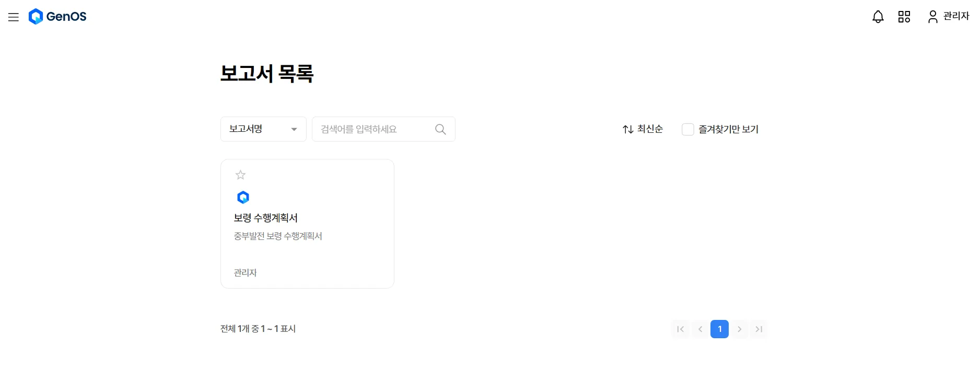Open the notifications bell
Viewport: 980px width, 391px height.
click(x=878, y=17)
